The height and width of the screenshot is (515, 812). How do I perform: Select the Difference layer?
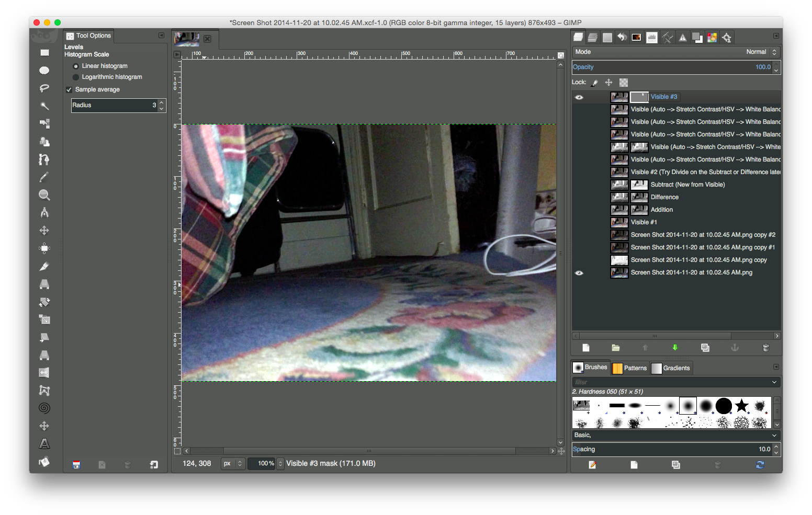pyautogui.click(x=664, y=197)
